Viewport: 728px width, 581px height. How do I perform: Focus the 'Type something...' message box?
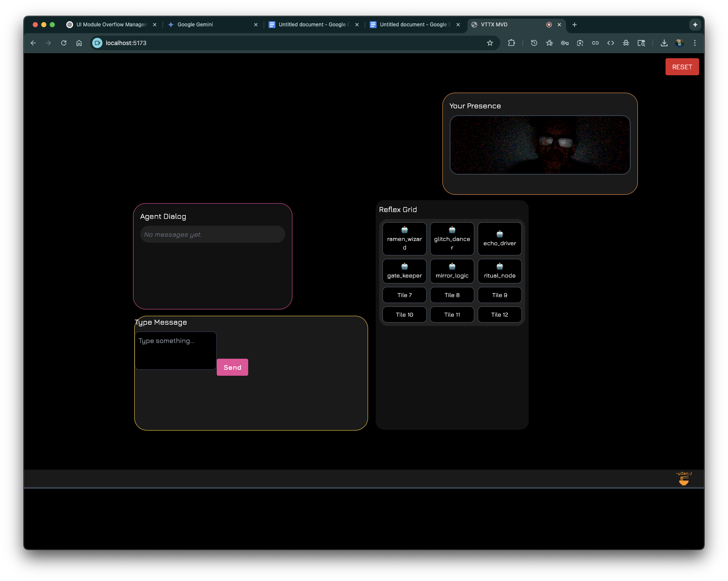tap(176, 351)
